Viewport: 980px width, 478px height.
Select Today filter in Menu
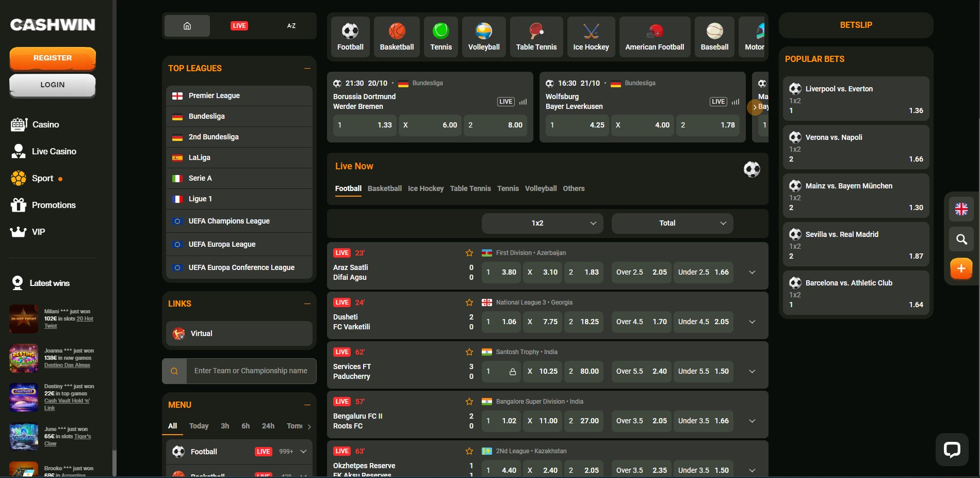click(x=199, y=426)
